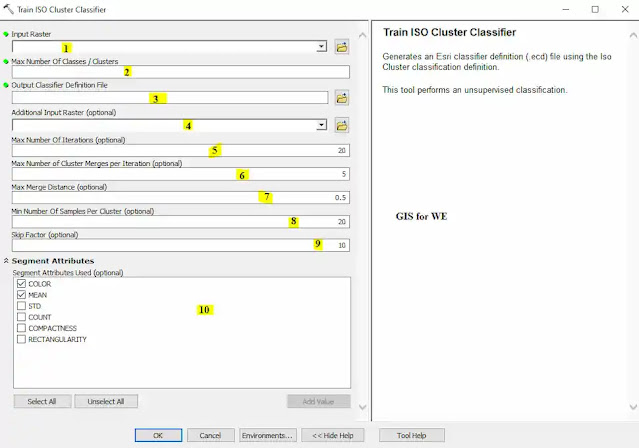Browse for Additional Input Raster folder icon
The height and width of the screenshot is (448, 639).
click(342, 125)
